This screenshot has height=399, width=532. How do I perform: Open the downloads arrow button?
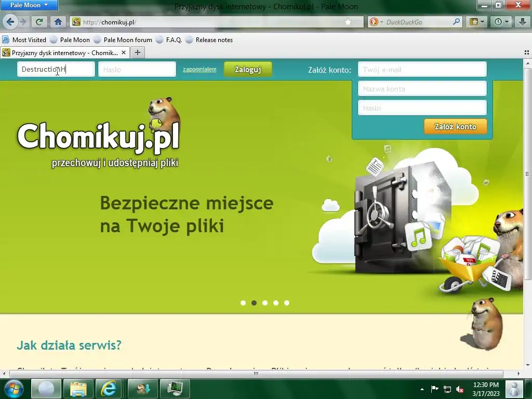[x=523, y=22]
